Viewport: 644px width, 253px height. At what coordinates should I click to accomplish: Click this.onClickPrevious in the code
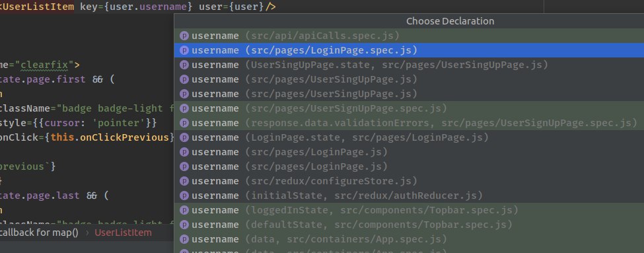pos(110,137)
